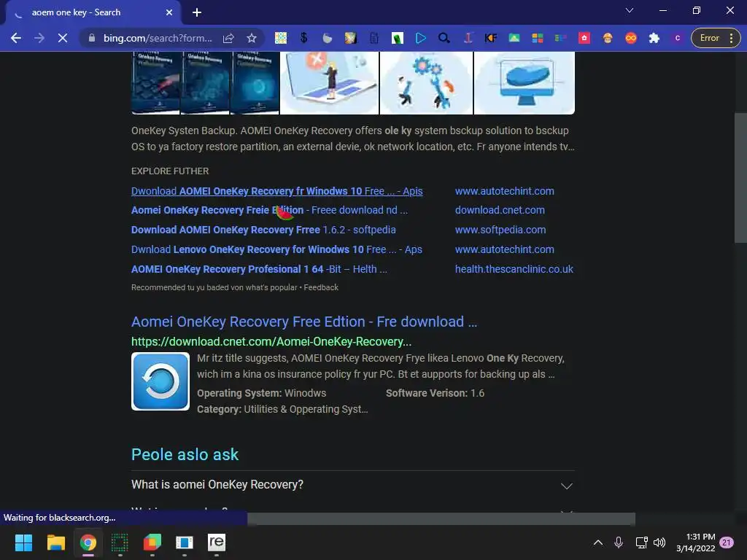
Task: Click the www.softpedia.com domain link
Action: pos(500,230)
